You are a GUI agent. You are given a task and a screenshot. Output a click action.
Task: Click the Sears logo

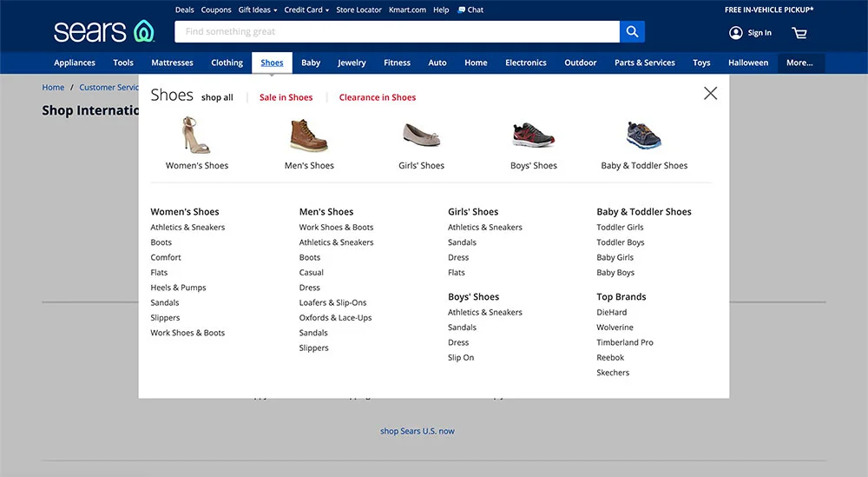coord(103,32)
